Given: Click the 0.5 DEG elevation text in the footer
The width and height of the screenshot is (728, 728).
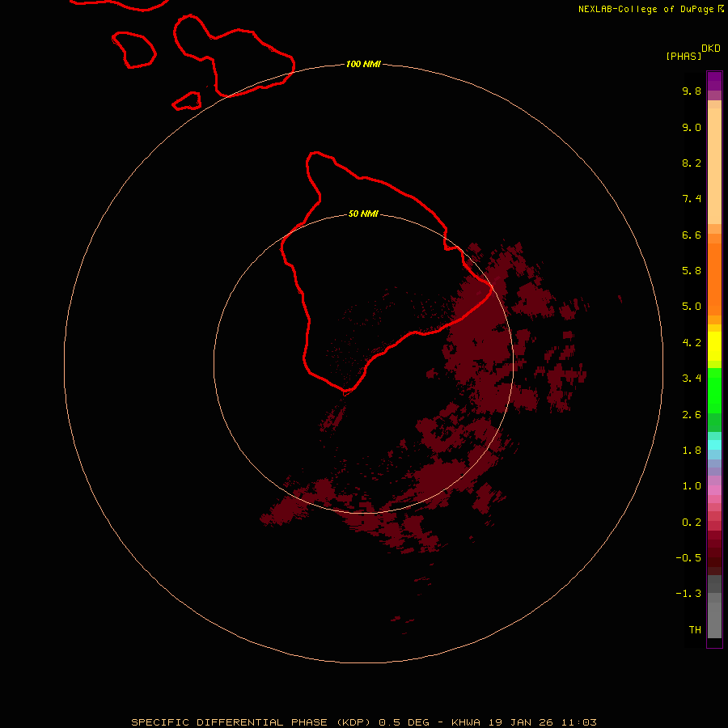Looking at the screenshot, I should pos(404,722).
